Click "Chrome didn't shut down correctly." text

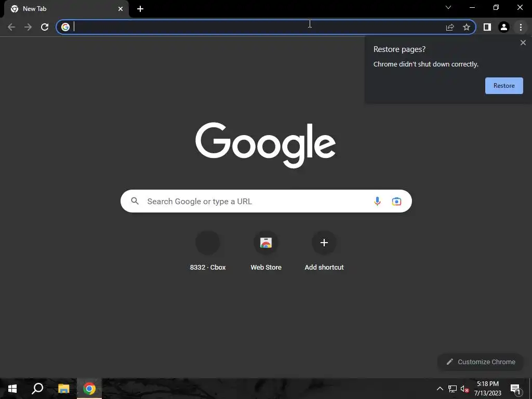[x=426, y=64]
